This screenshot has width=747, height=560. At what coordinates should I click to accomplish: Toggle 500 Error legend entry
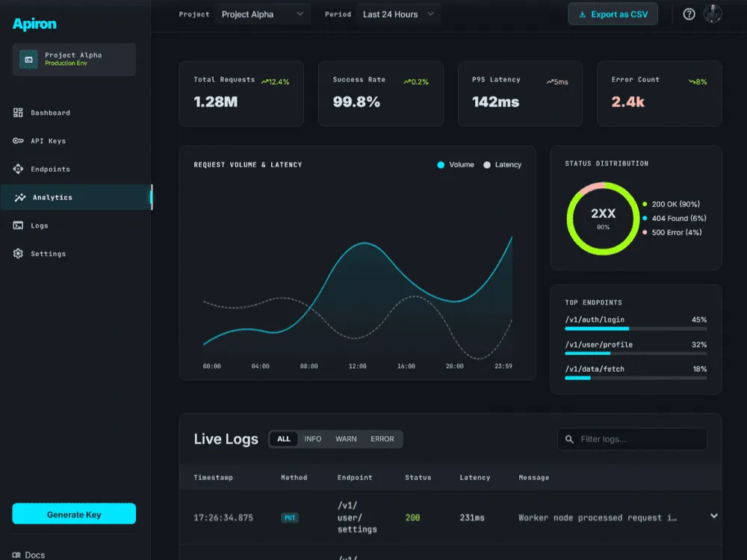point(672,232)
